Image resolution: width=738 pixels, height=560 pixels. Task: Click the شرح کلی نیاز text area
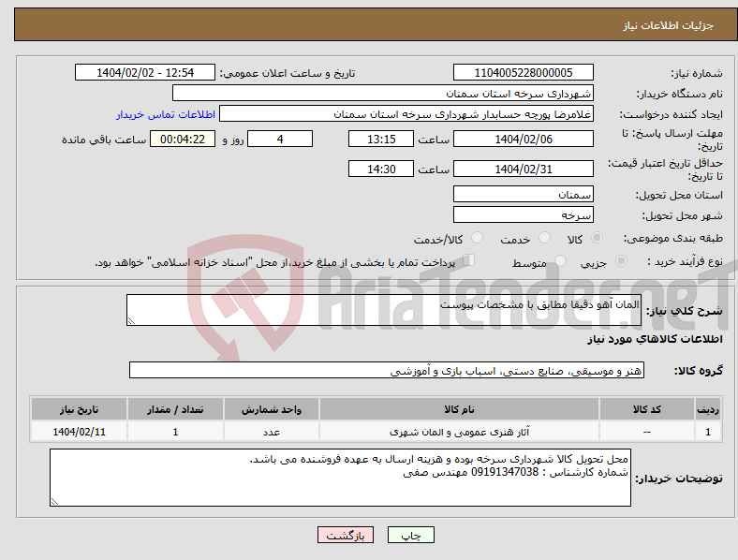tap(384, 310)
